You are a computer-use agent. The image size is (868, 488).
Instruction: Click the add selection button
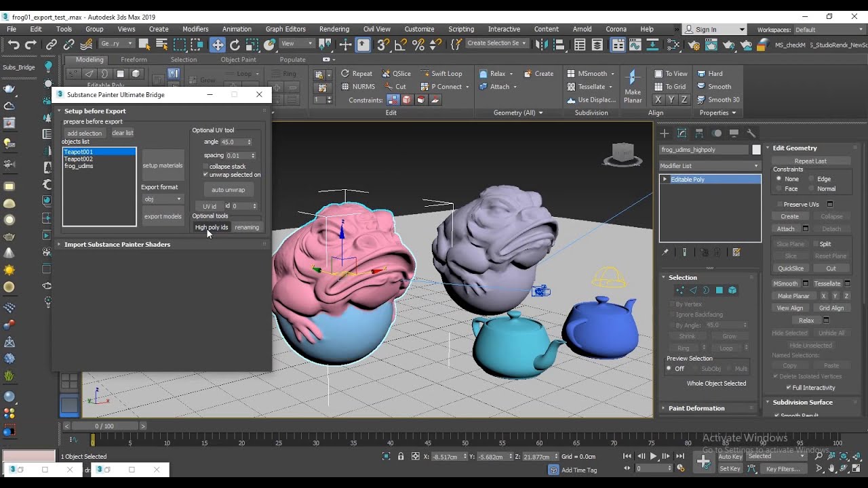85,133
